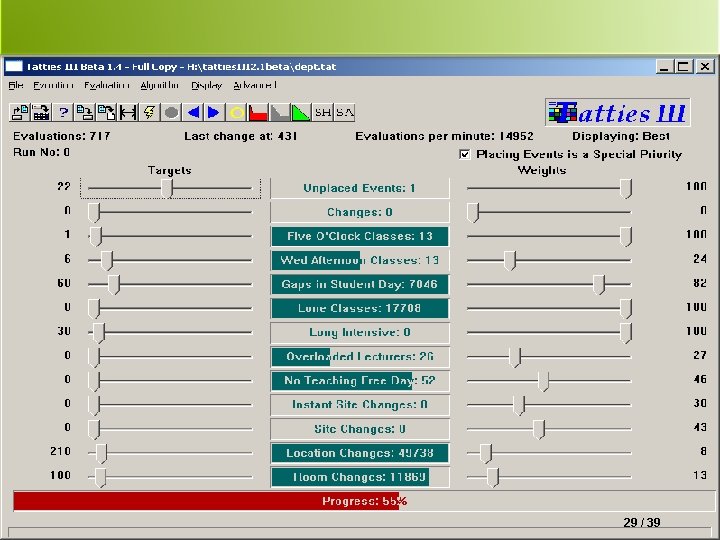The image size is (720, 540).
Task: Click the Location Changes button
Action: click(360, 453)
